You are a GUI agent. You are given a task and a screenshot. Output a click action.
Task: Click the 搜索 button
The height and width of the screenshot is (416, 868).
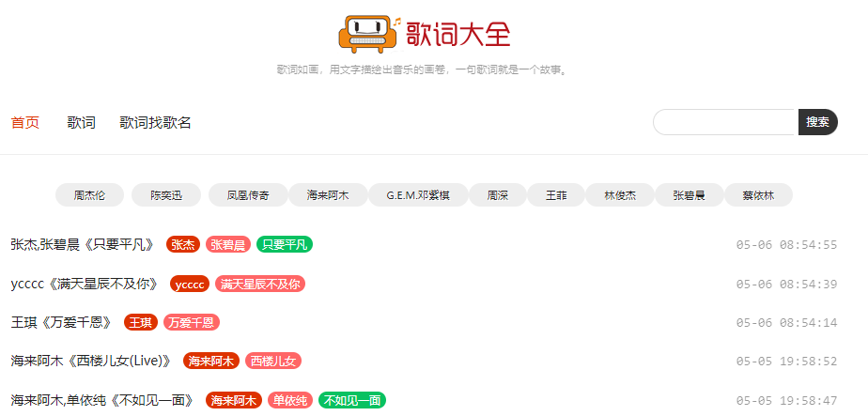point(817,122)
